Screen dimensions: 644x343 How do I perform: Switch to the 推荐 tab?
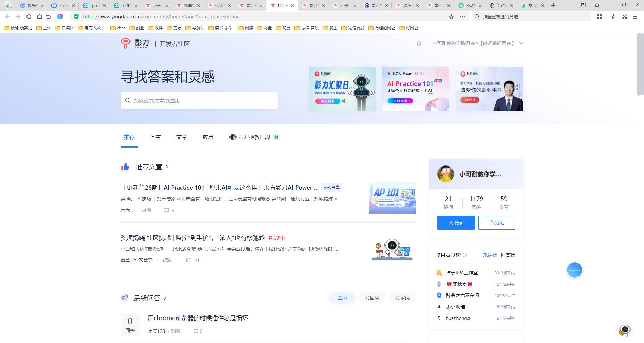click(x=129, y=137)
